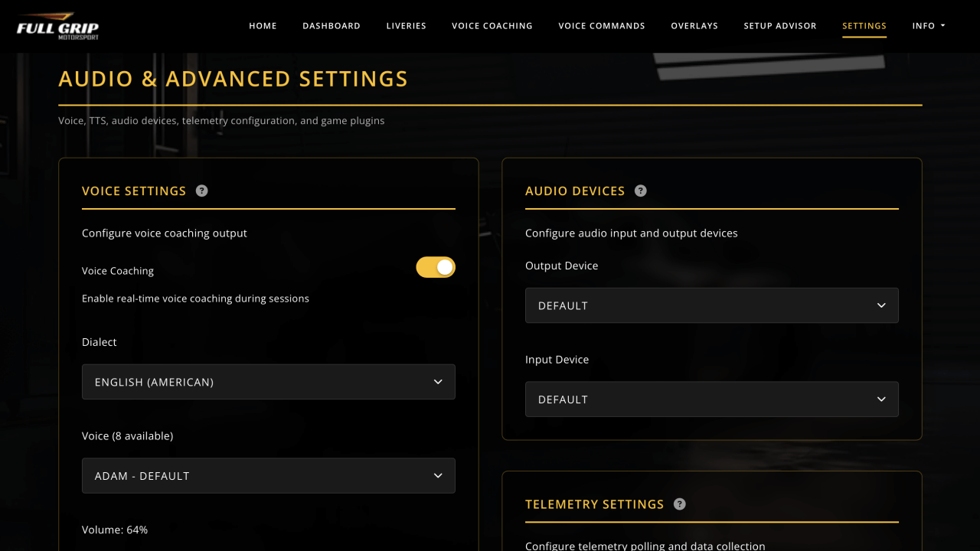This screenshot has width=980, height=551.
Task: Open the VOICE COMMANDS page
Action: (602, 25)
